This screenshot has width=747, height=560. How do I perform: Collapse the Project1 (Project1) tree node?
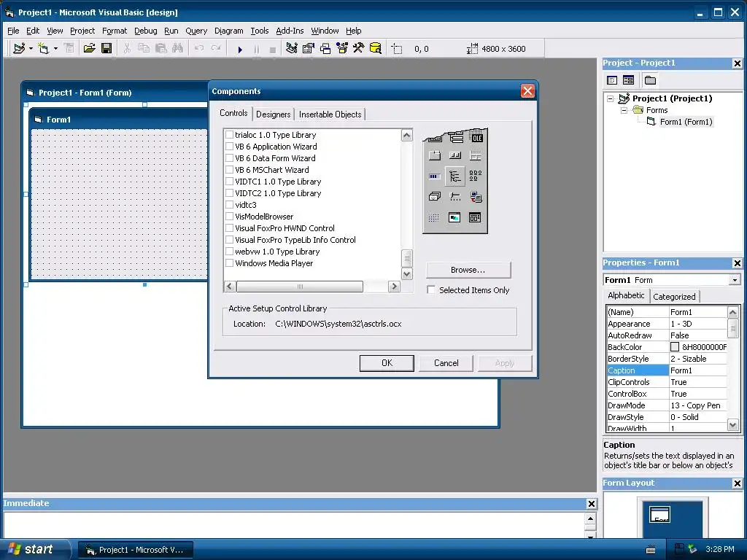click(x=611, y=98)
